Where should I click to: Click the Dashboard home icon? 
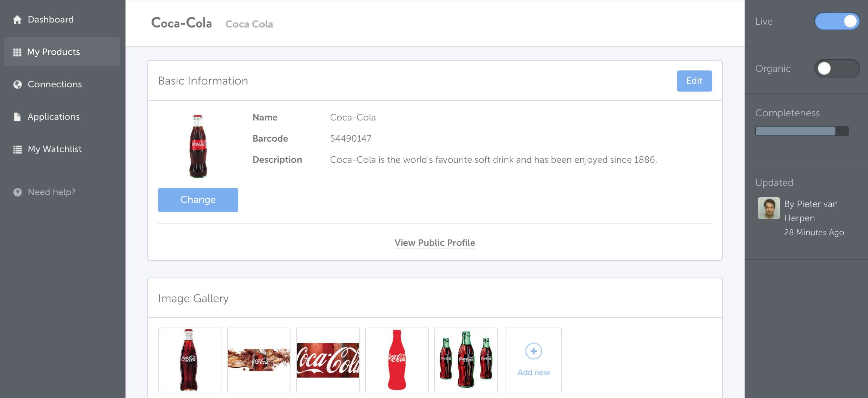pyautogui.click(x=17, y=20)
